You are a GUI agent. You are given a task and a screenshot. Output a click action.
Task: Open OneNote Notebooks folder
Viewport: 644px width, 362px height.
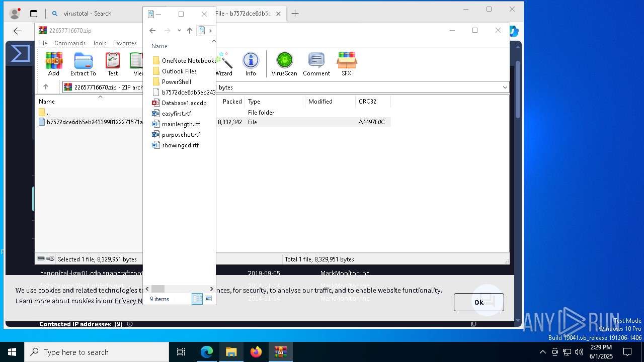pos(184,60)
